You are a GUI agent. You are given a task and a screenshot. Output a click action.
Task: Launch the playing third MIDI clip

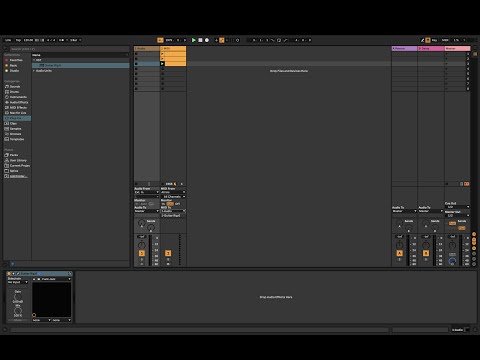[x=162, y=64]
